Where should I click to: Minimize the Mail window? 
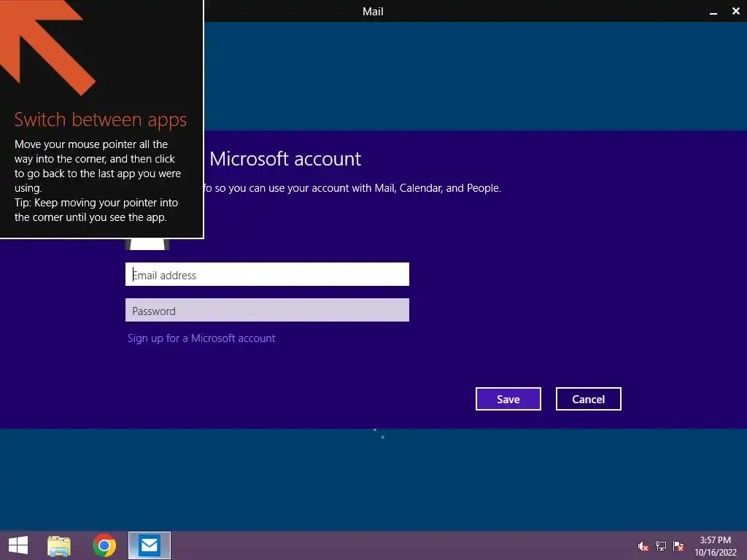(713, 12)
